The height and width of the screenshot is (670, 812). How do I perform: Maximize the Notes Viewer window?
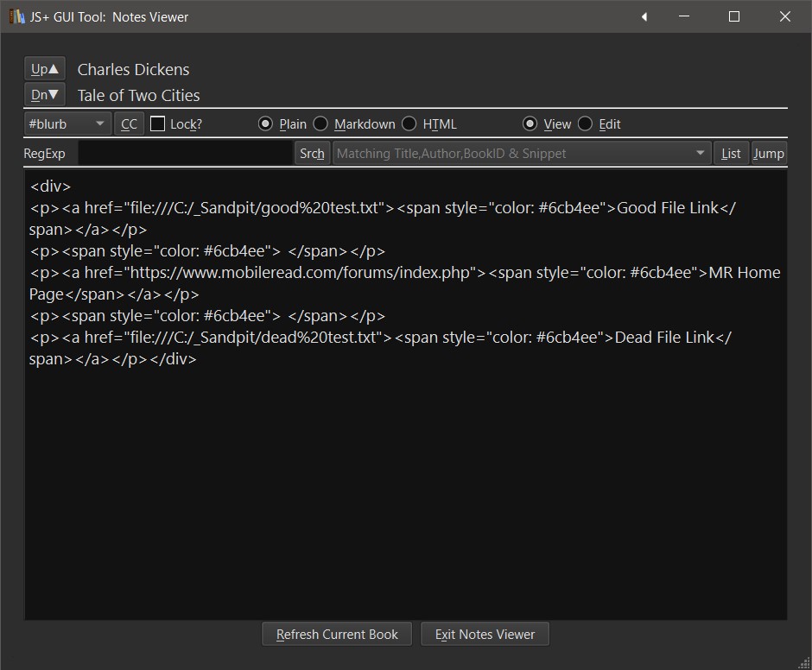734,16
